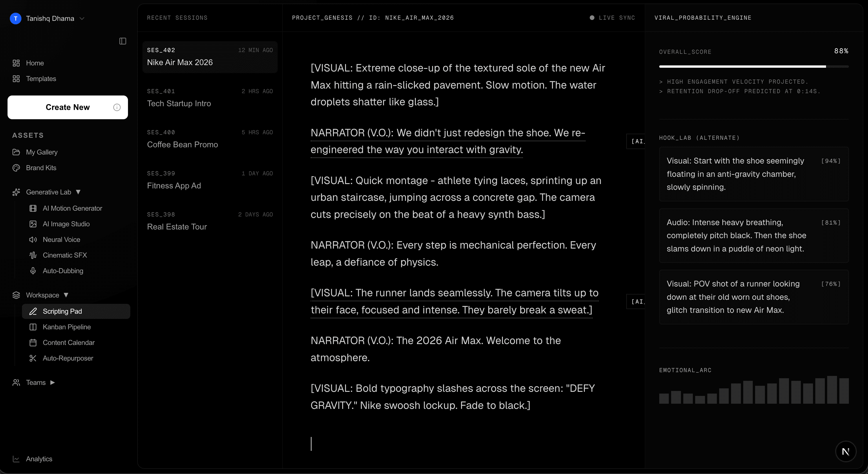
Task: Click the 88% overall score value
Action: coord(841,51)
